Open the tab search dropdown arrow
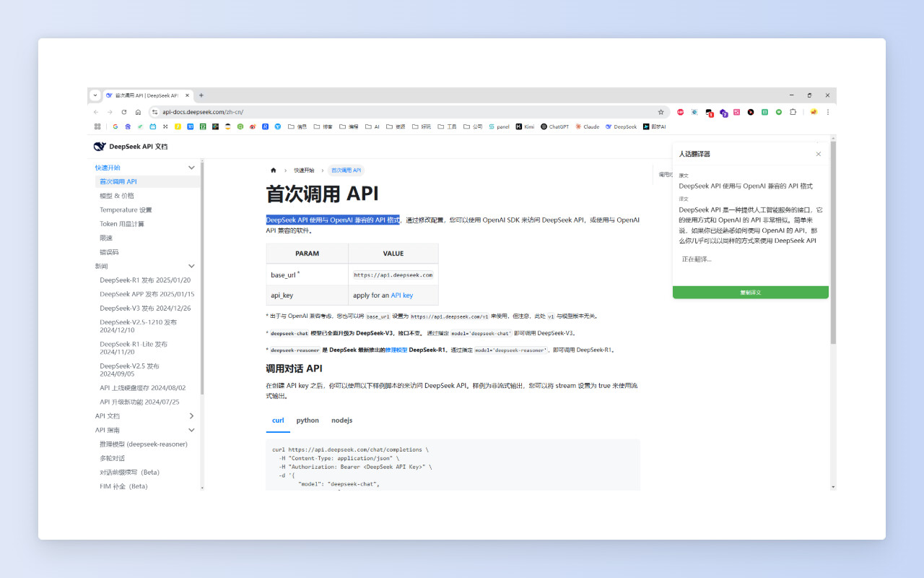This screenshot has height=578, width=924. 95,95
